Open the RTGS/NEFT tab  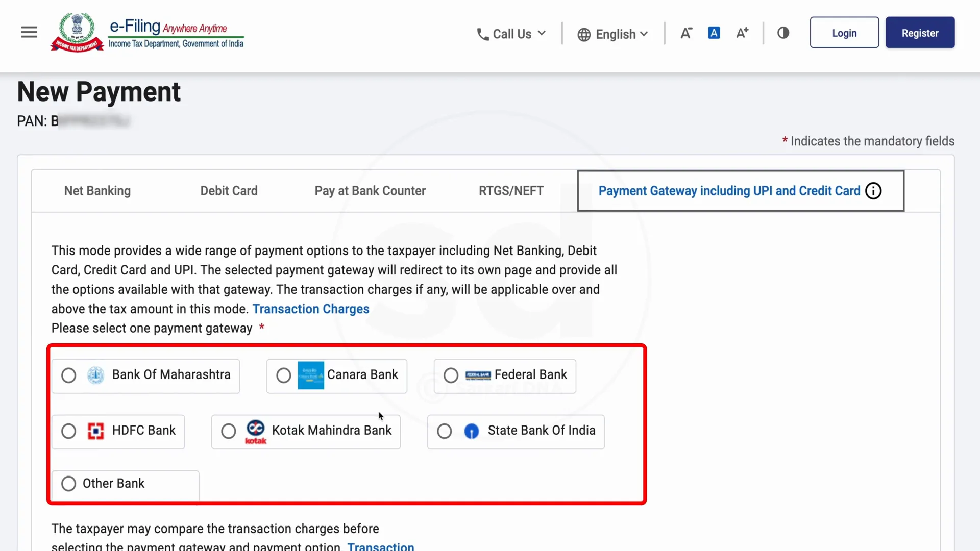click(x=511, y=191)
